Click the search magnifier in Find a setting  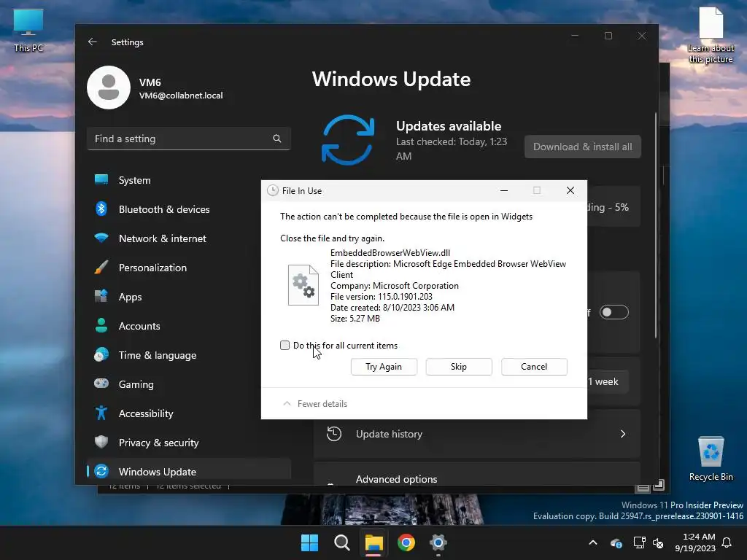tap(276, 139)
